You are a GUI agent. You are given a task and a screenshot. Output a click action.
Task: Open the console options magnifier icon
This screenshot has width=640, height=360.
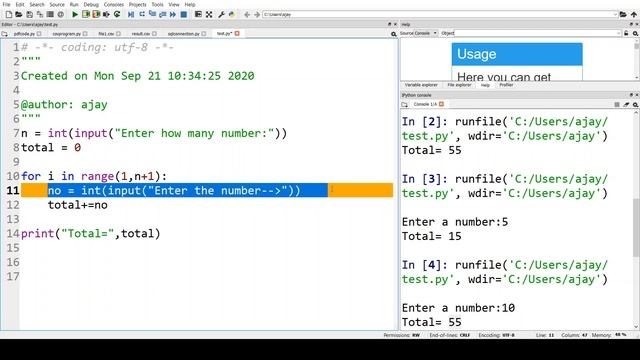coord(636,105)
